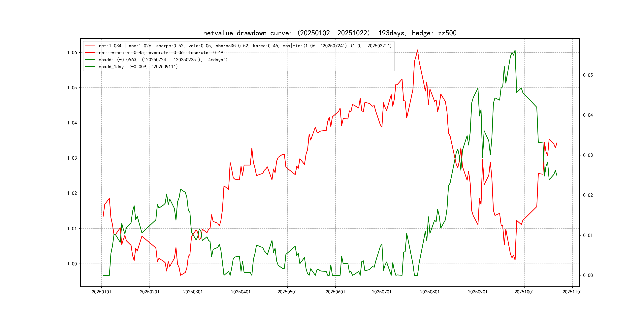The image size is (644, 322).
Task: Click the 20250901 x-axis tick label
Action: 477,292
